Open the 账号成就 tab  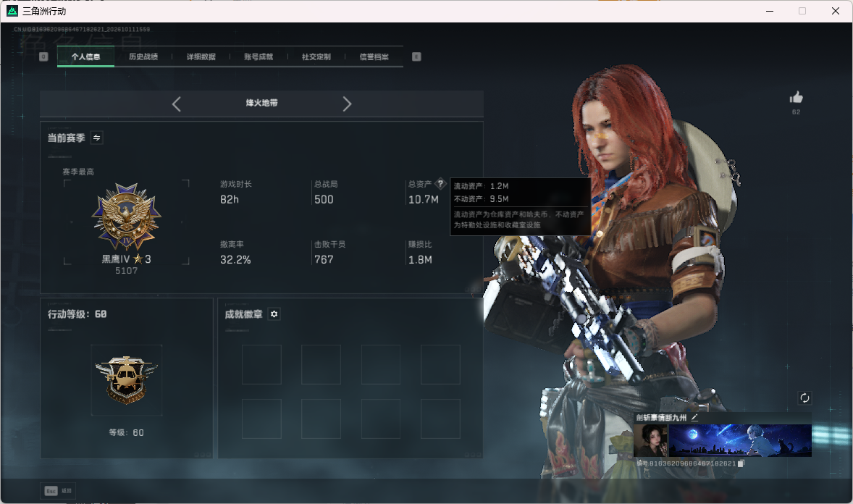pyautogui.click(x=259, y=56)
